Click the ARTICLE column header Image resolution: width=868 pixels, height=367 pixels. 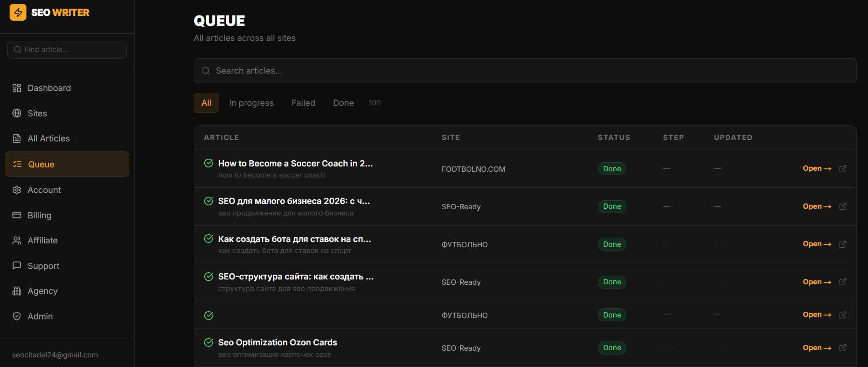(x=221, y=138)
